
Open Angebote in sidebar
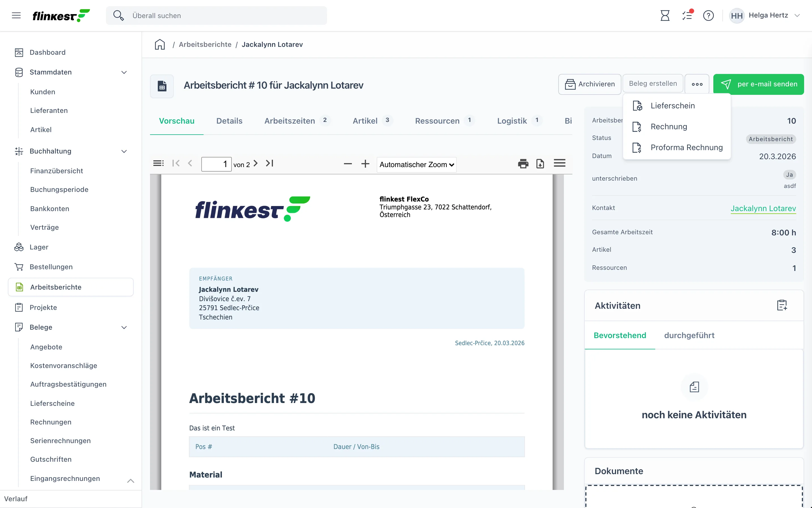pyautogui.click(x=46, y=347)
